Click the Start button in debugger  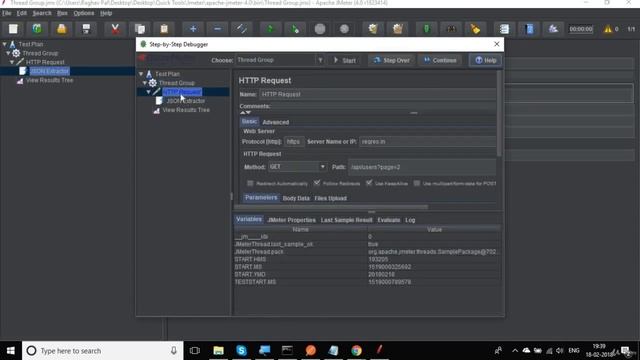[345, 60]
